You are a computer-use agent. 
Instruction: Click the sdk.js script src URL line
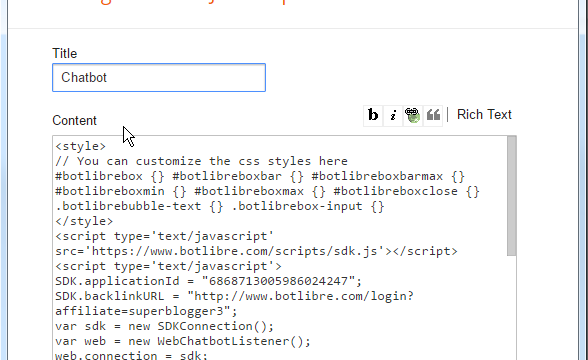point(256,251)
